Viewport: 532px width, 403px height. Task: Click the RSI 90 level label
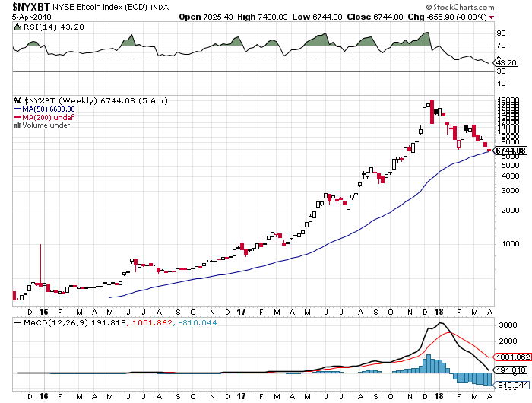[x=501, y=33]
